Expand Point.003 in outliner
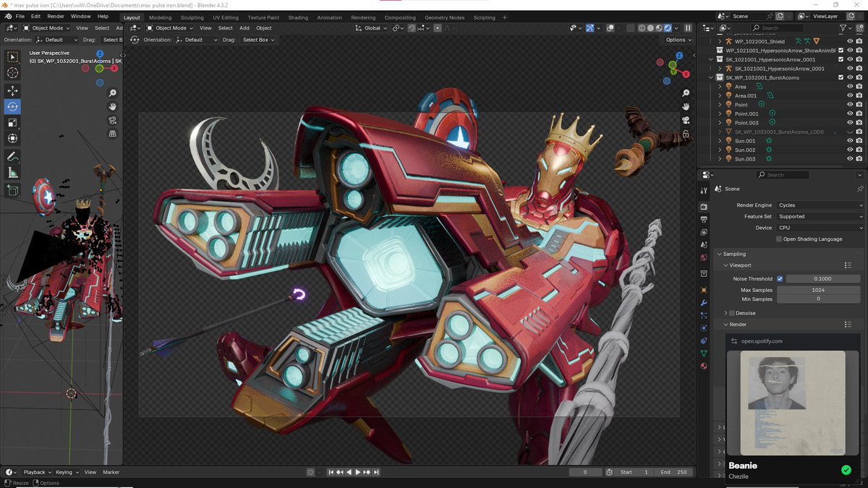The image size is (868, 488). click(x=720, y=123)
